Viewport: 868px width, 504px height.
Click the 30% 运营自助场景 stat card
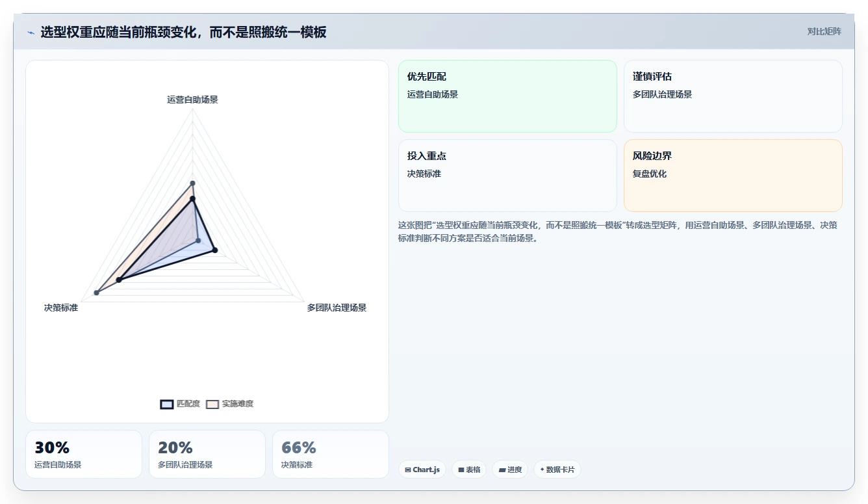pos(84,454)
